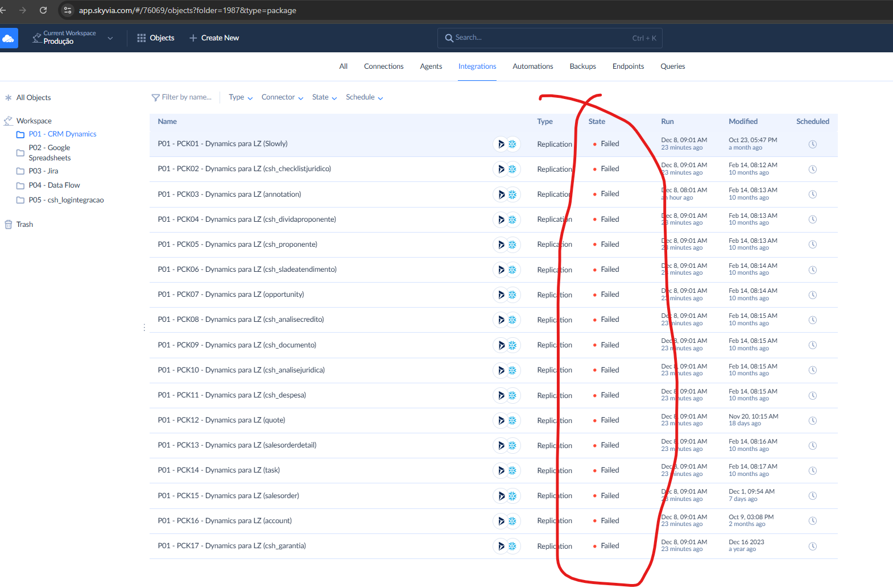Switch to the Agents tab
Viewport: 893px width, 588px height.
coord(431,67)
